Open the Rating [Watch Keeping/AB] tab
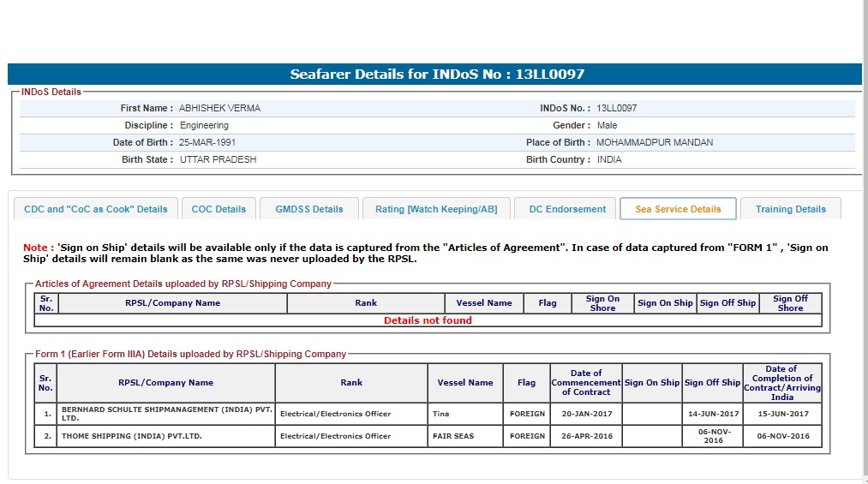This screenshot has height=484, width=868. coord(436,209)
